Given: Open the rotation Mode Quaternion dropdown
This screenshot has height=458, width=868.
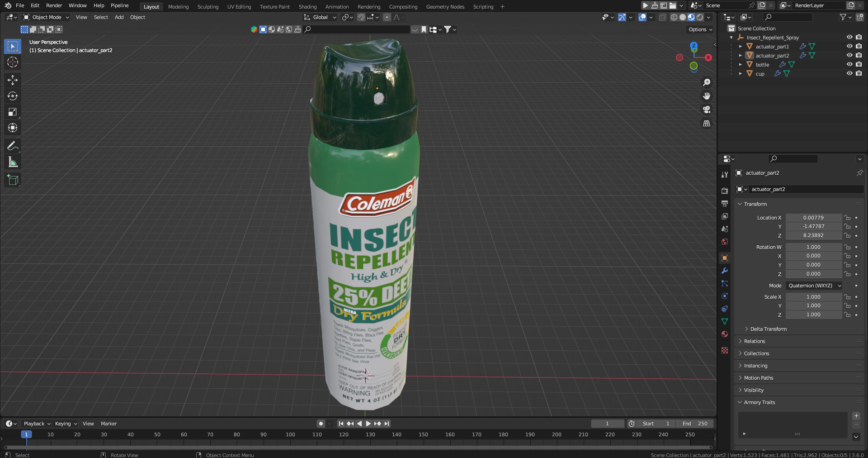Looking at the screenshot, I should pyautogui.click(x=814, y=286).
